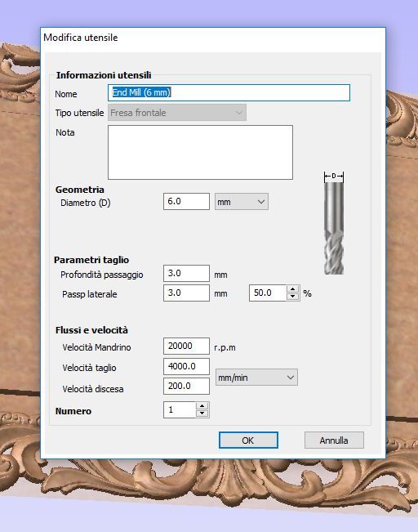Open the diameter units mm dropdown
The height and width of the screenshot is (532, 418).
242,202
